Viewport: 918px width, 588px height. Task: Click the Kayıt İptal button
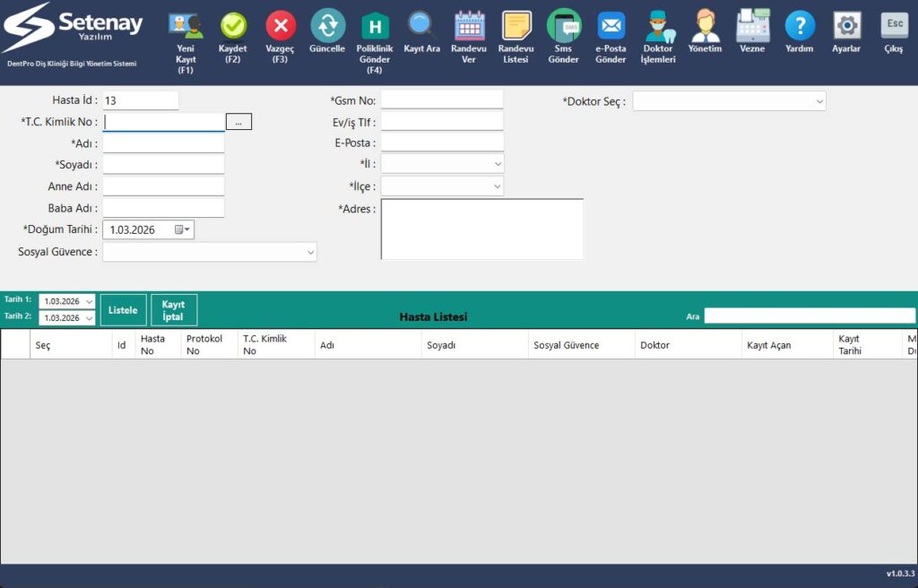[x=173, y=310]
